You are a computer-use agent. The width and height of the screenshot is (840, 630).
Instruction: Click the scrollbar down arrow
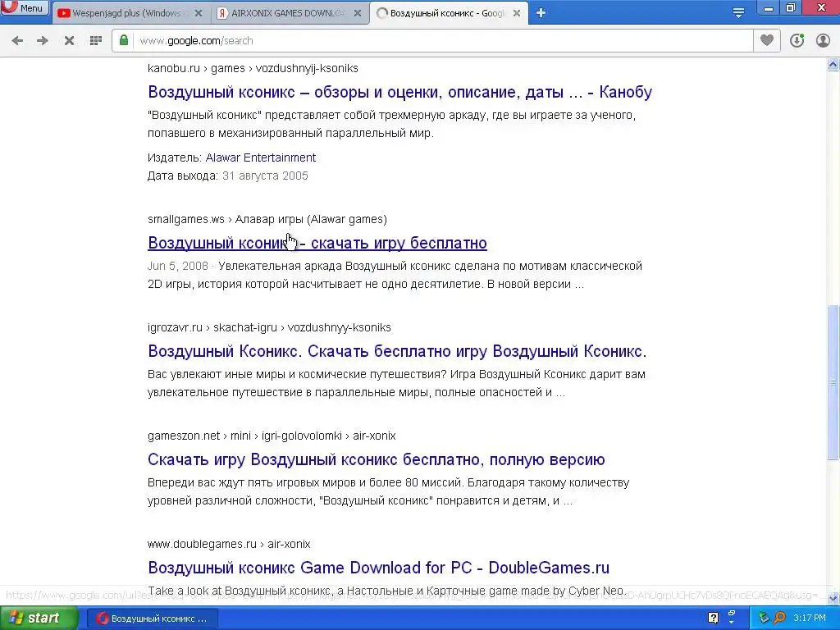pyautogui.click(x=833, y=598)
